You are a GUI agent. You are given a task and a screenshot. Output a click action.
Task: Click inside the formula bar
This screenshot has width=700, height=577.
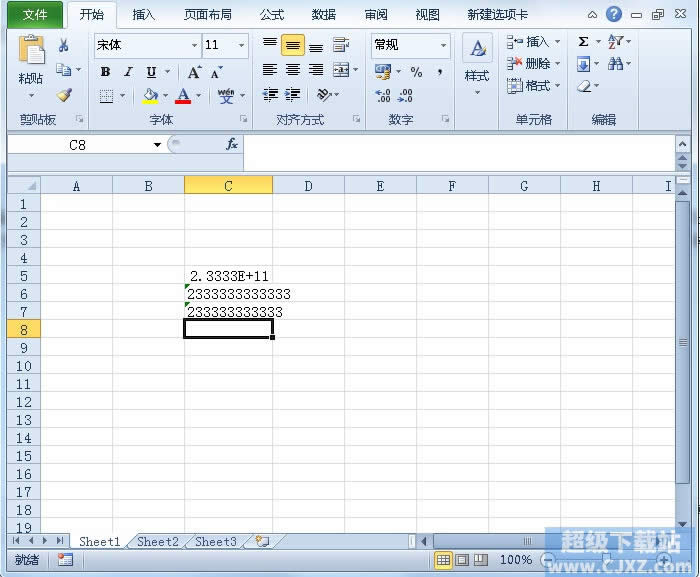point(459,153)
